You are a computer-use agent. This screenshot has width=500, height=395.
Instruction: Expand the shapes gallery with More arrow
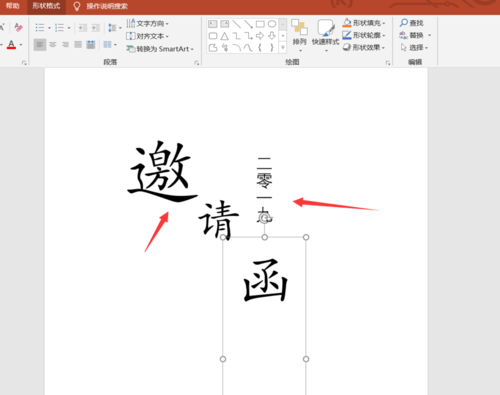point(283,48)
